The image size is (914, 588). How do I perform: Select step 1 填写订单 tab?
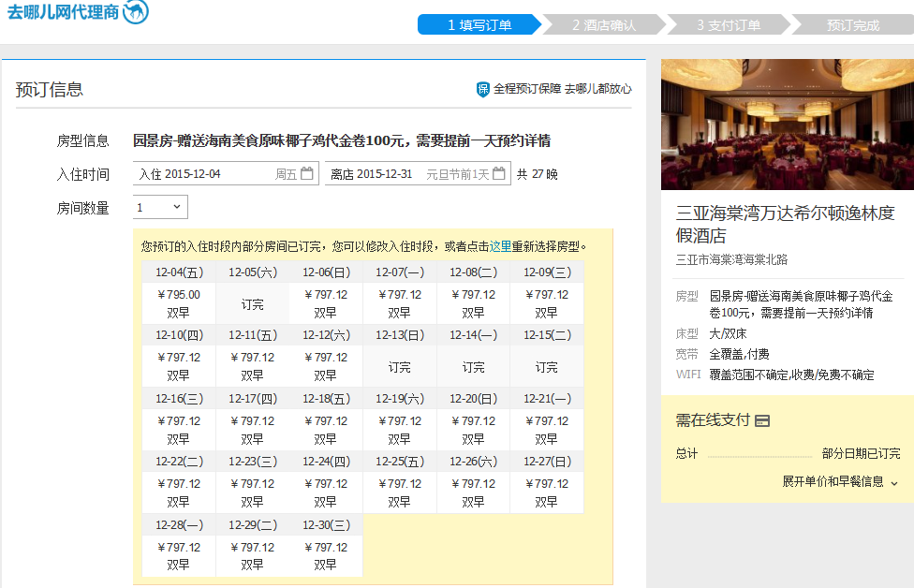(x=479, y=25)
